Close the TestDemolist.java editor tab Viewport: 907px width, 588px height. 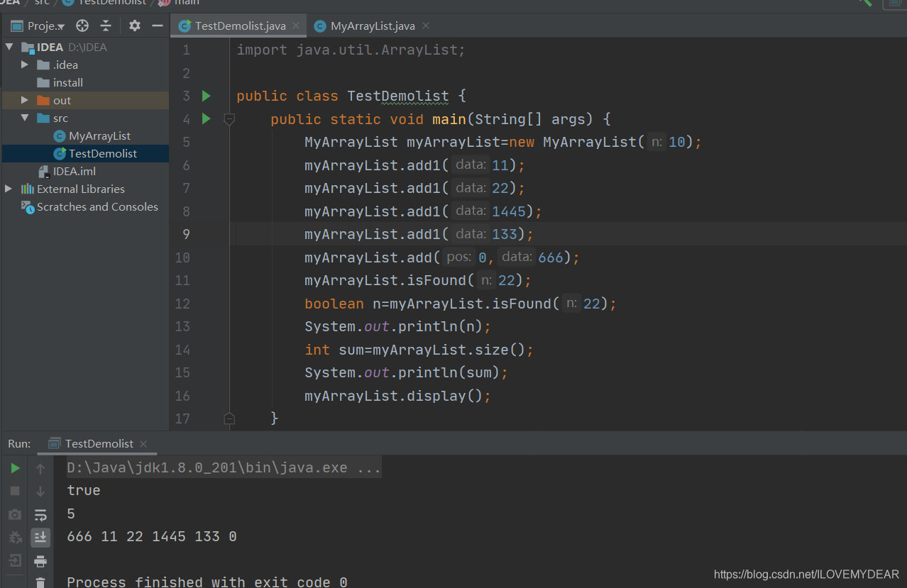pos(297,26)
